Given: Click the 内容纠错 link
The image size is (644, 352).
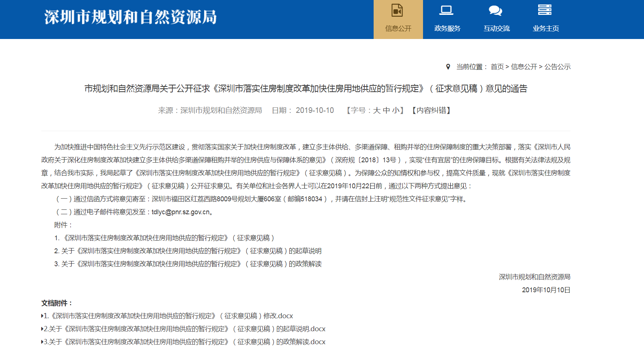Looking at the screenshot, I should pos(431,110).
